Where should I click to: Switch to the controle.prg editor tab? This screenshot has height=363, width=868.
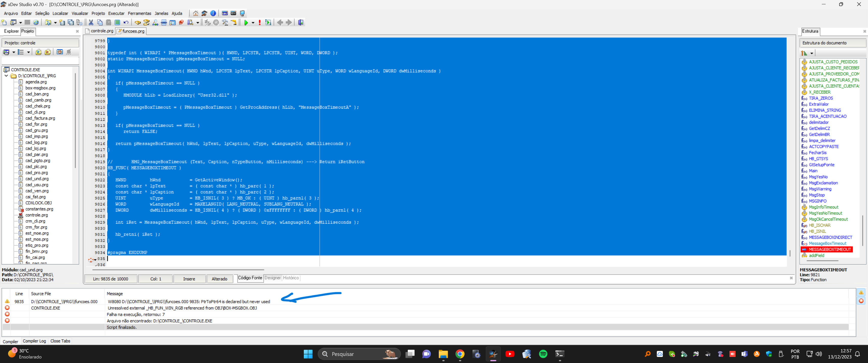102,31
